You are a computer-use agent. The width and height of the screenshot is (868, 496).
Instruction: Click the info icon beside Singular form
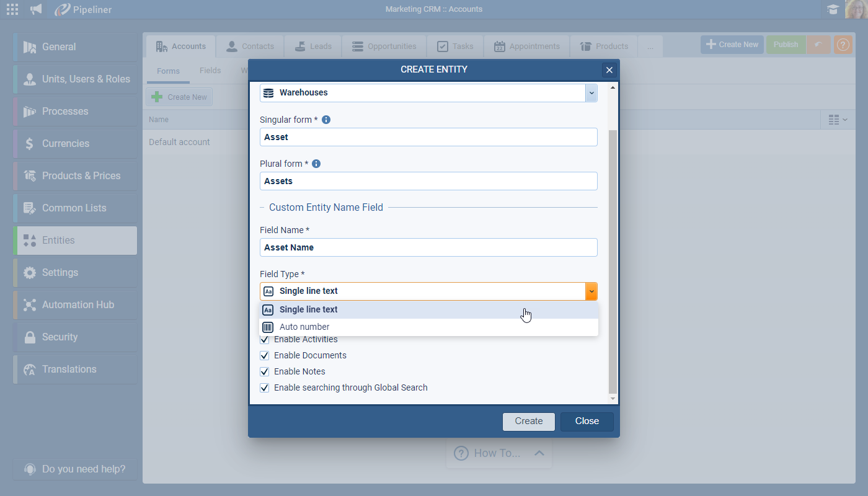pos(326,120)
